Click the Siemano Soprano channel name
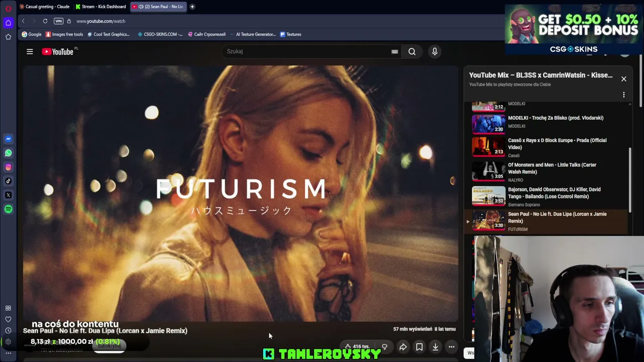 524,205
